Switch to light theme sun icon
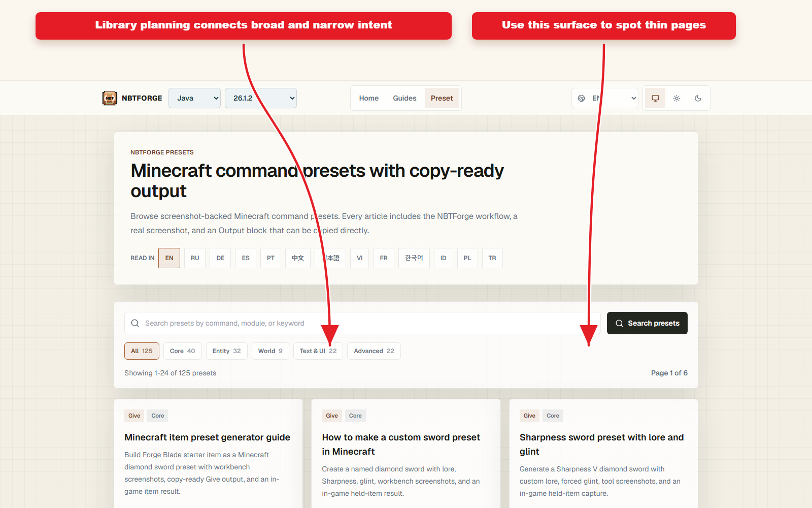The width and height of the screenshot is (812, 508). point(676,98)
